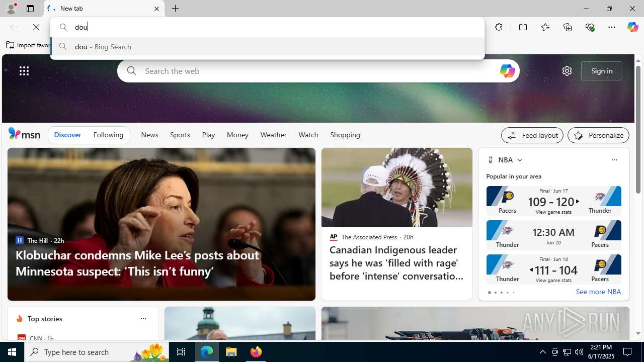Stop loading the page
The height and width of the screenshot is (362, 644).
pyautogui.click(x=36, y=27)
